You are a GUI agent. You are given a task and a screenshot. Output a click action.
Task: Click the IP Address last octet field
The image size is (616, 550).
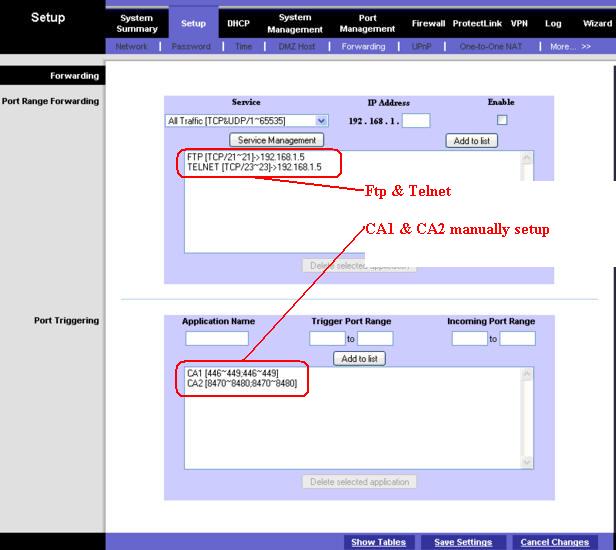click(x=416, y=121)
